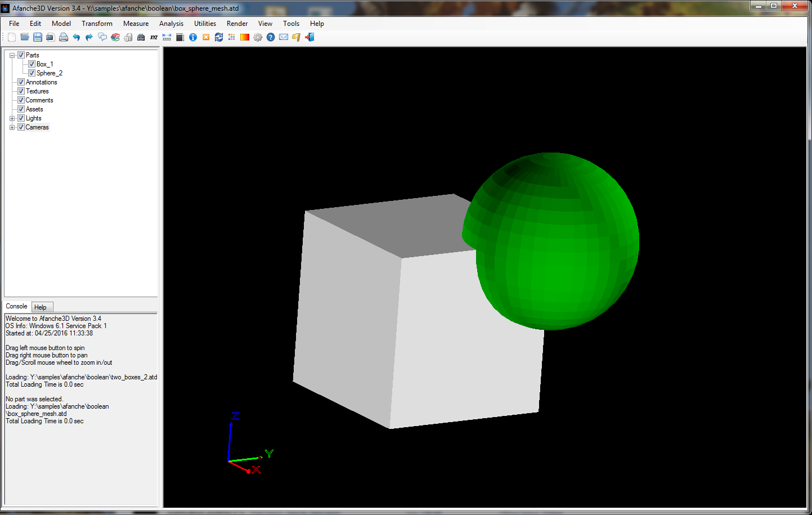Screen dimensions: 812x515
Task: Click the measure distance ruler icon
Action: tap(167, 37)
